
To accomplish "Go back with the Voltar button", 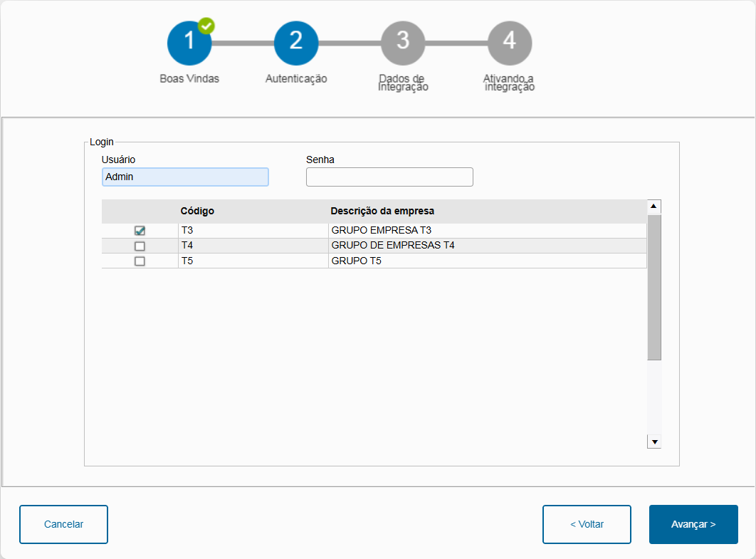I will [x=587, y=524].
